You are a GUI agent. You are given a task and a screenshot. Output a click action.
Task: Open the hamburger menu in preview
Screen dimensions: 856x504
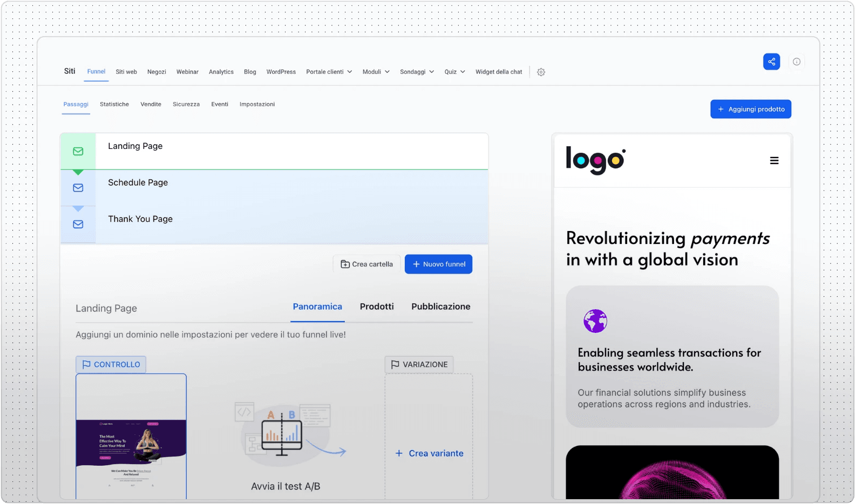click(x=774, y=160)
